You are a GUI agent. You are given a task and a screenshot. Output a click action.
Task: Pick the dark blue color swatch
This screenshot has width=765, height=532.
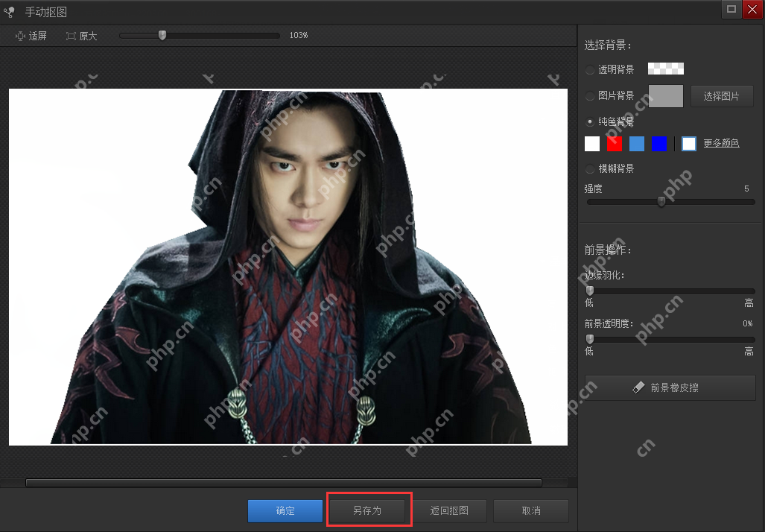659,144
